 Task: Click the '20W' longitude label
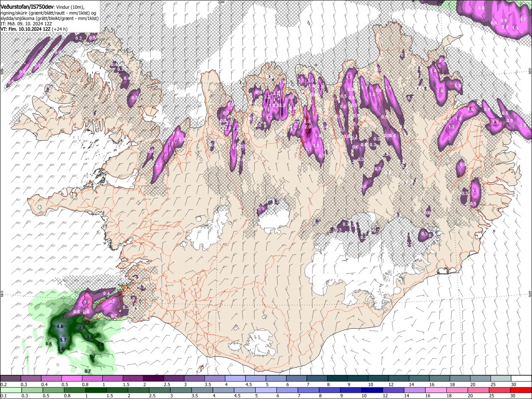pyautogui.click(x=221, y=2)
